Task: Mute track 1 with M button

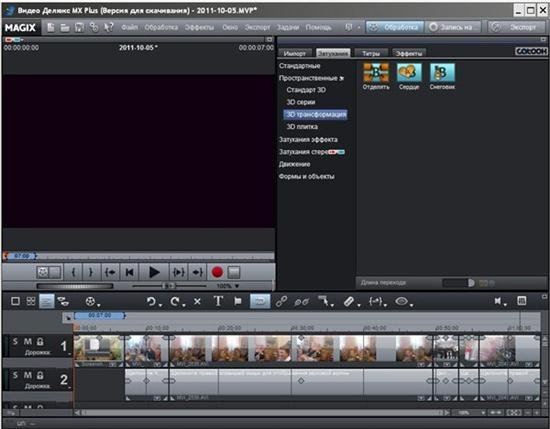Action: [28, 341]
